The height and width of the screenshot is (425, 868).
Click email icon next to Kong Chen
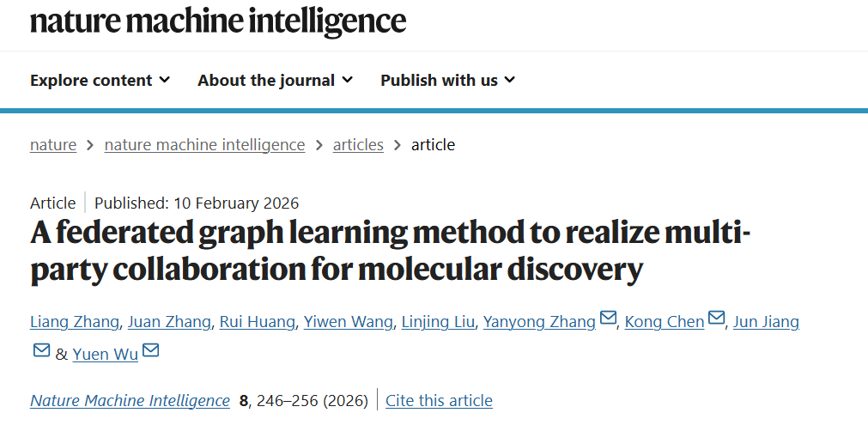click(x=717, y=320)
